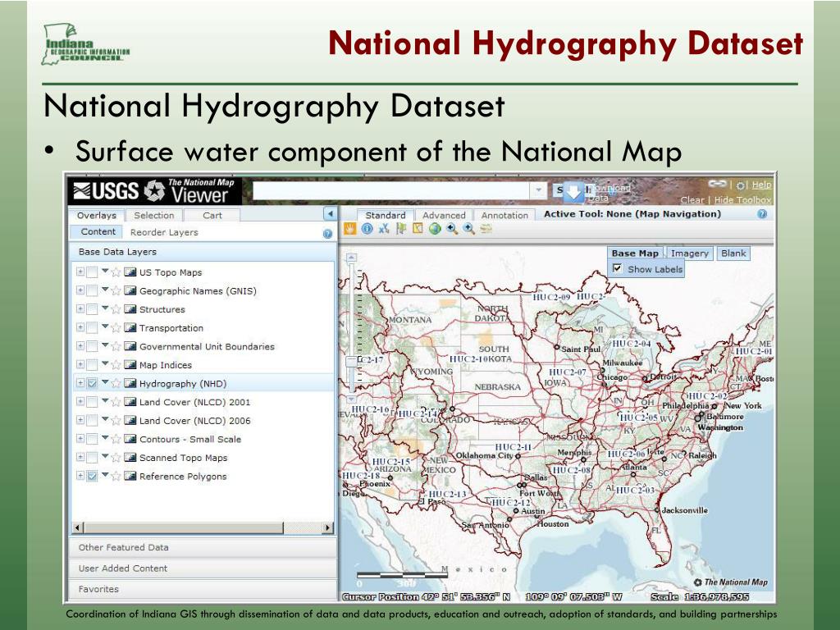Click the globe full-extent icon
Screen dimensions: 840x630
[435, 230]
